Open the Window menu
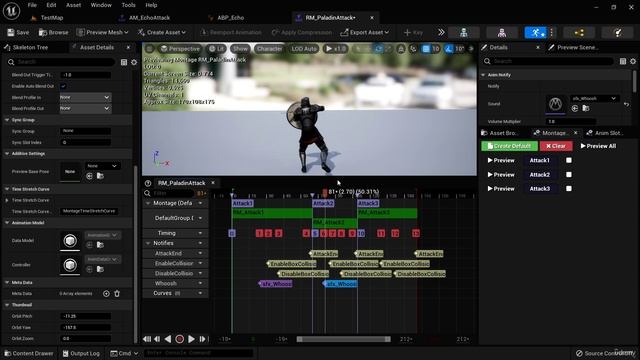The image size is (640, 360). tap(101, 5)
